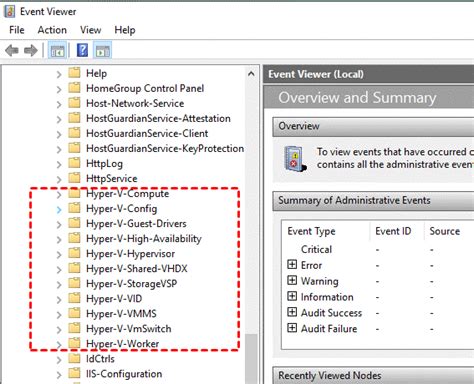Viewport: 474px width, 384px height.
Task: Select the HttpService folder icon
Action: click(x=74, y=178)
